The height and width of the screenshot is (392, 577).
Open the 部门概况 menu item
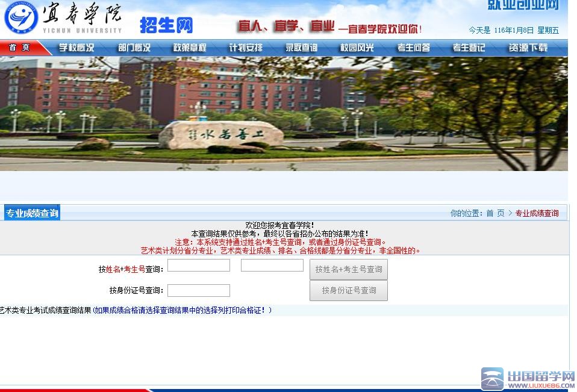[x=134, y=48]
